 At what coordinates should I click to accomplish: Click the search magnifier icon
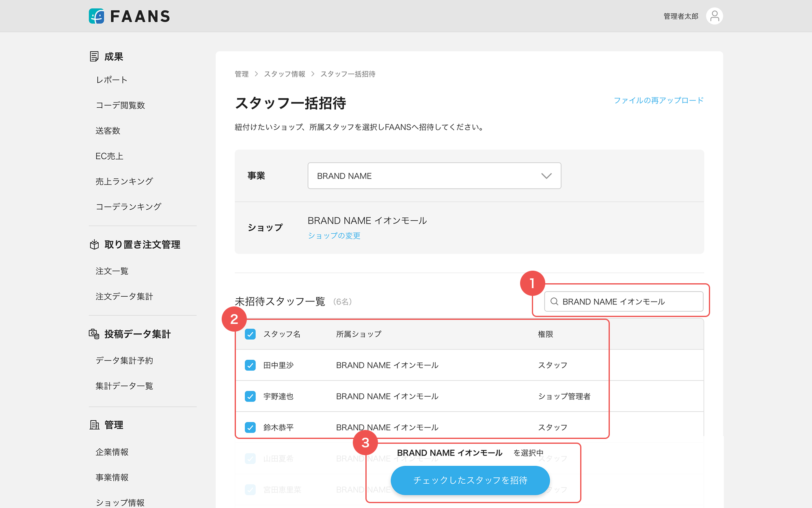[554, 302]
